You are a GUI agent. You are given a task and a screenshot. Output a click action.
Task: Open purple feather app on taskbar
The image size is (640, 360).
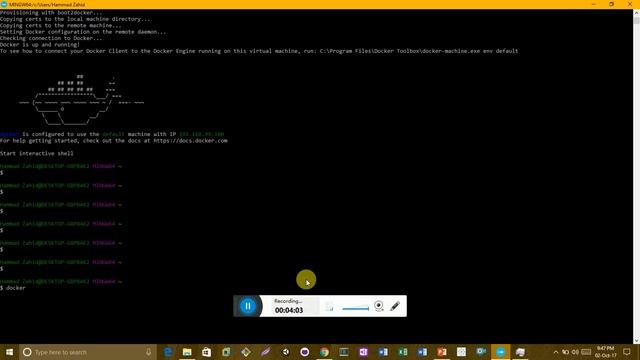point(265,352)
